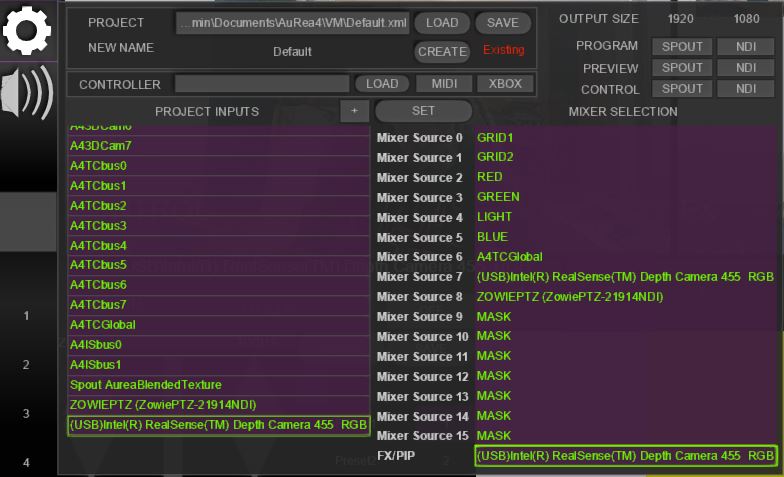Image resolution: width=784 pixels, height=477 pixels.
Task: Click the project LOAD button
Action: pos(442,23)
